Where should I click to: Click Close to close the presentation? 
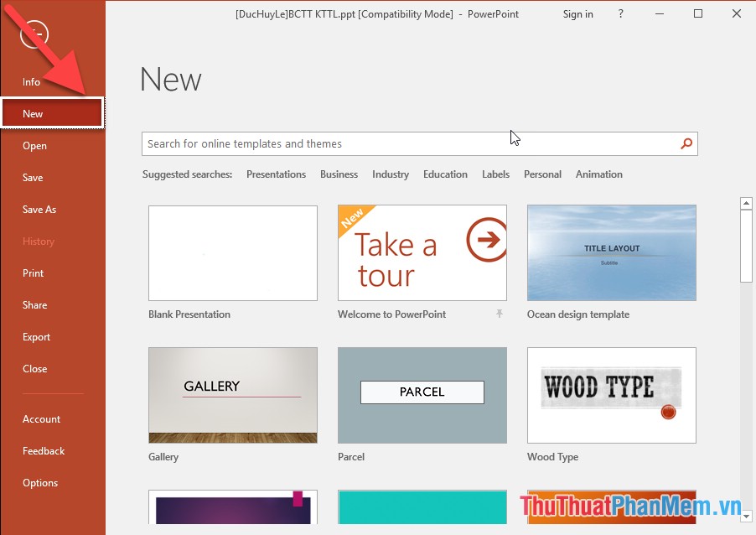pos(34,369)
